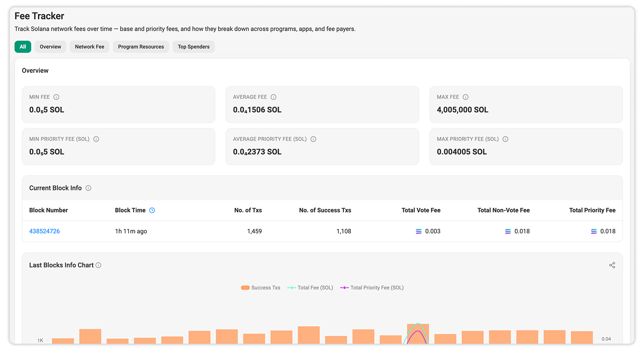
Task: Click the Last Blocks Info Chart info icon
Action: click(98, 265)
